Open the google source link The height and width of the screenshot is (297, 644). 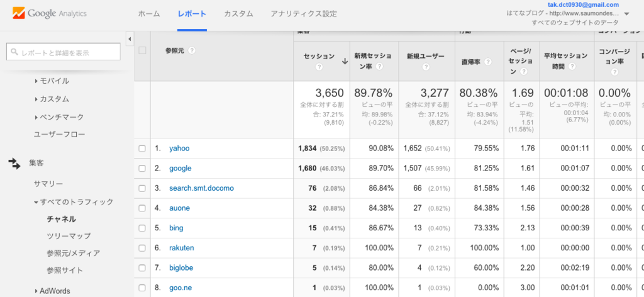[180, 169]
